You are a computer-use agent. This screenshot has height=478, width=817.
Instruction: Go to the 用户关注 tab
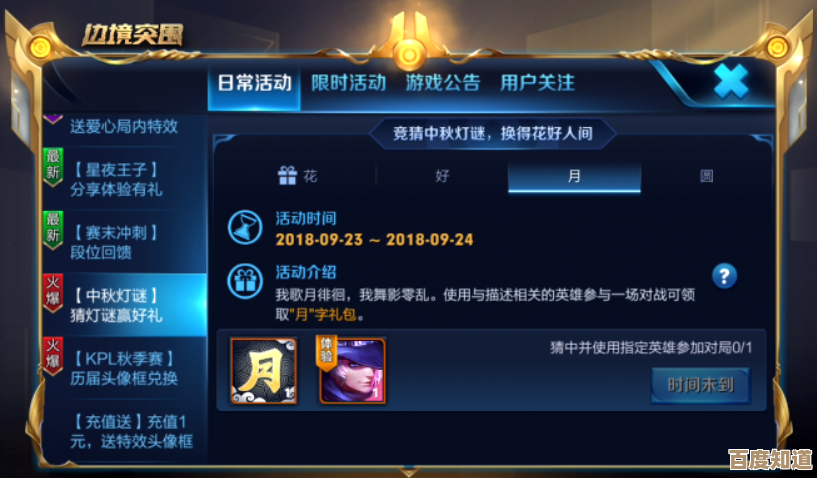point(537,83)
